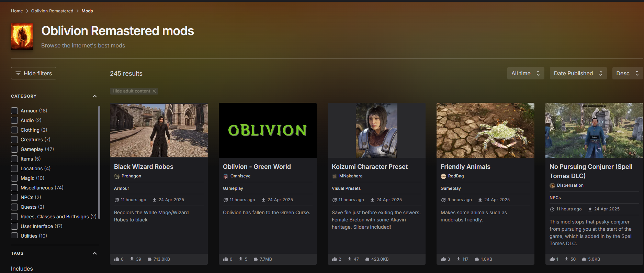644x273 pixels.
Task: Enable the Creatures category filter
Action: [x=14, y=140]
